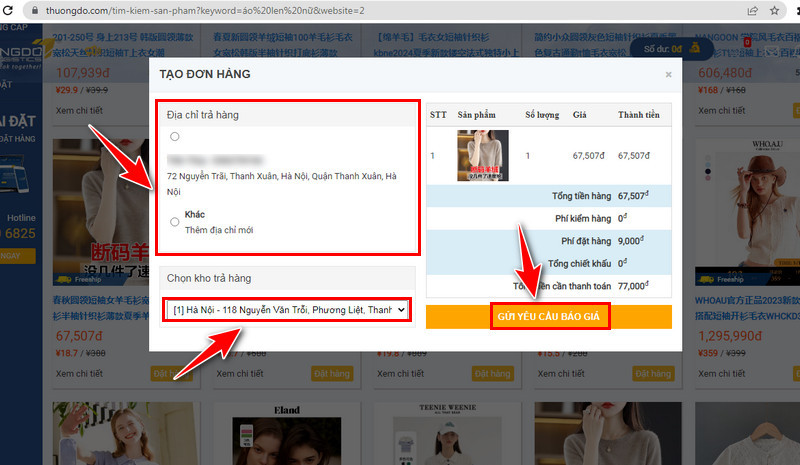The height and width of the screenshot is (465, 800).
Task: Click the Thành tiền column header
Action: 639,115
